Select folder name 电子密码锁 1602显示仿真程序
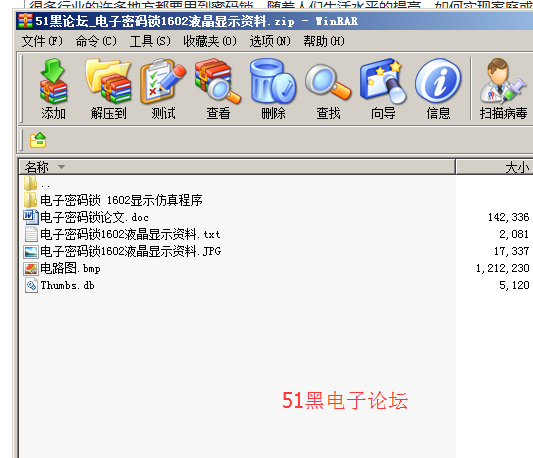Image resolution: width=533 pixels, height=458 pixels. pyautogui.click(x=121, y=200)
